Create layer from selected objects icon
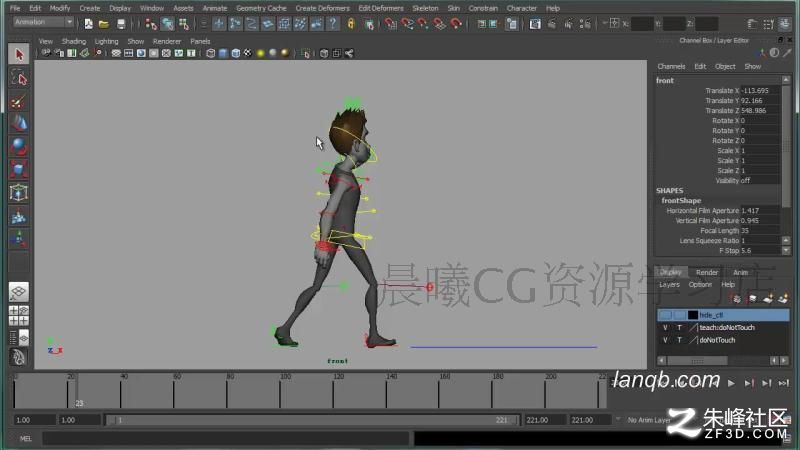 [x=783, y=299]
